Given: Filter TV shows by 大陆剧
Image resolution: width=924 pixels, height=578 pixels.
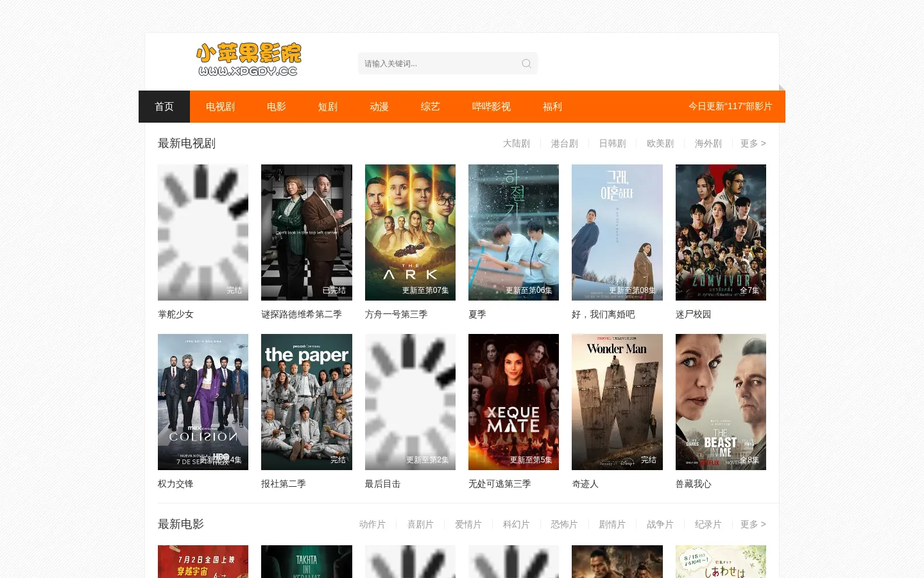Looking at the screenshot, I should (x=517, y=143).
